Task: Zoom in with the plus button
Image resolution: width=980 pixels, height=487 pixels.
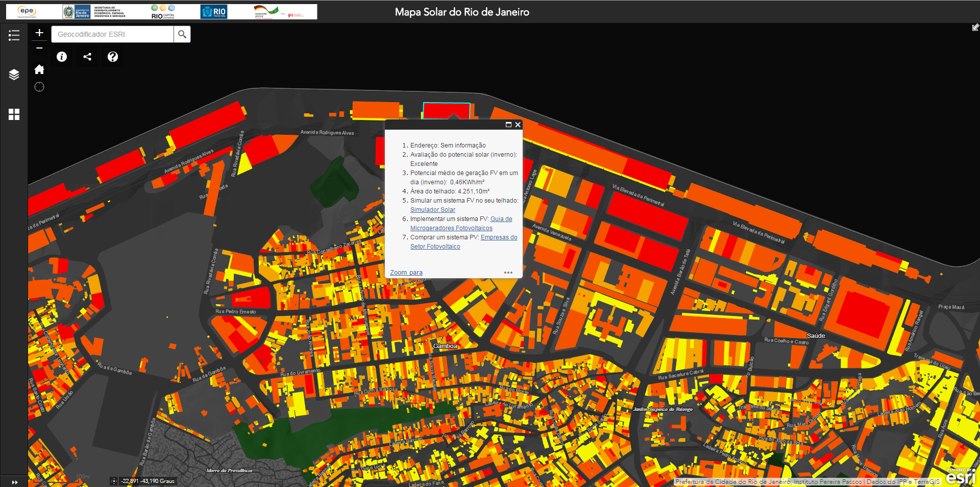Action: coord(39,33)
